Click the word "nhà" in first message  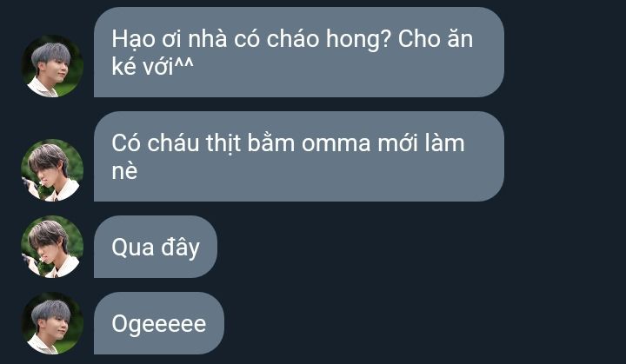click(x=207, y=39)
